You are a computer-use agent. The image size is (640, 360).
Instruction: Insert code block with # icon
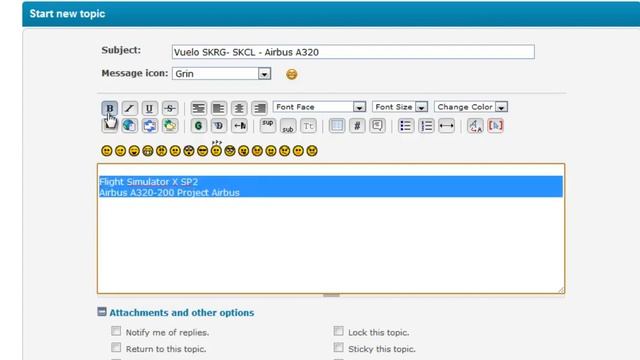click(x=357, y=126)
